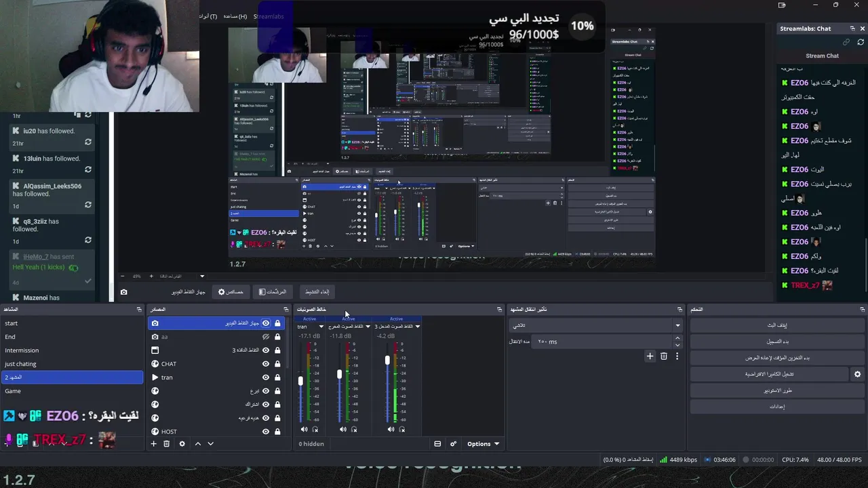Move selected source down with arrow

(x=210, y=444)
